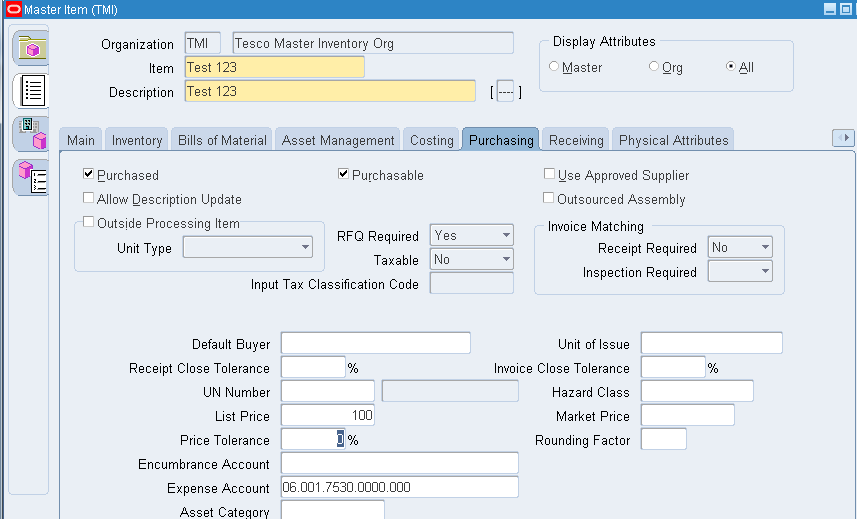Viewport: 857px width, 519px height.
Task: Click the list document sidebar icon
Action: point(32,91)
